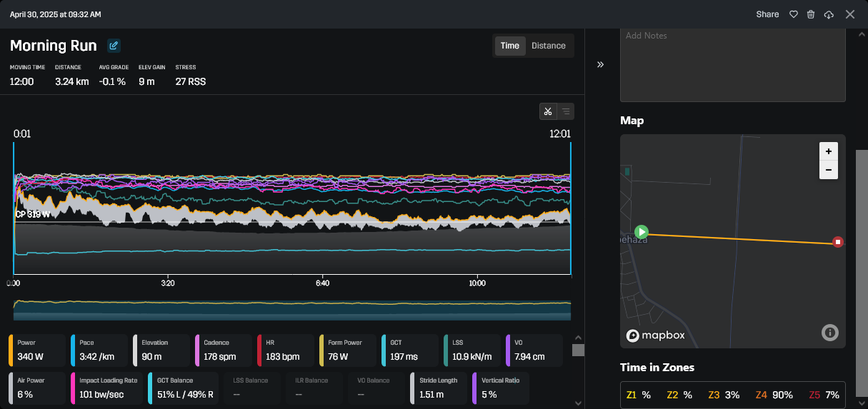
Task: Click the Moving Time 12:00 value
Action: (x=22, y=81)
